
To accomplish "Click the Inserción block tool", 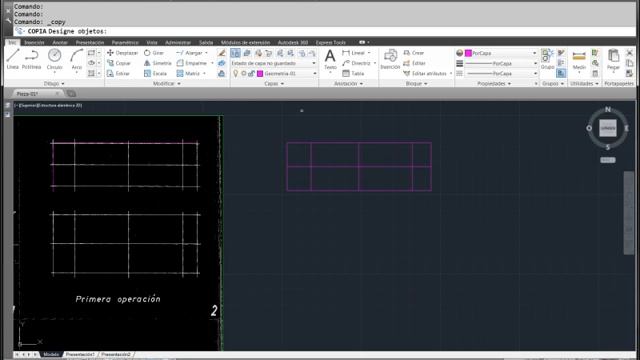I will (391, 59).
